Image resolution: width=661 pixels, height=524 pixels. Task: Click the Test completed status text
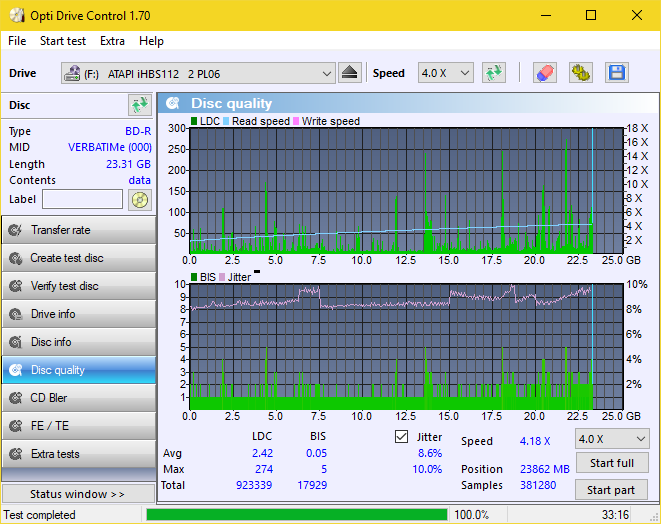pyautogui.click(x=40, y=515)
